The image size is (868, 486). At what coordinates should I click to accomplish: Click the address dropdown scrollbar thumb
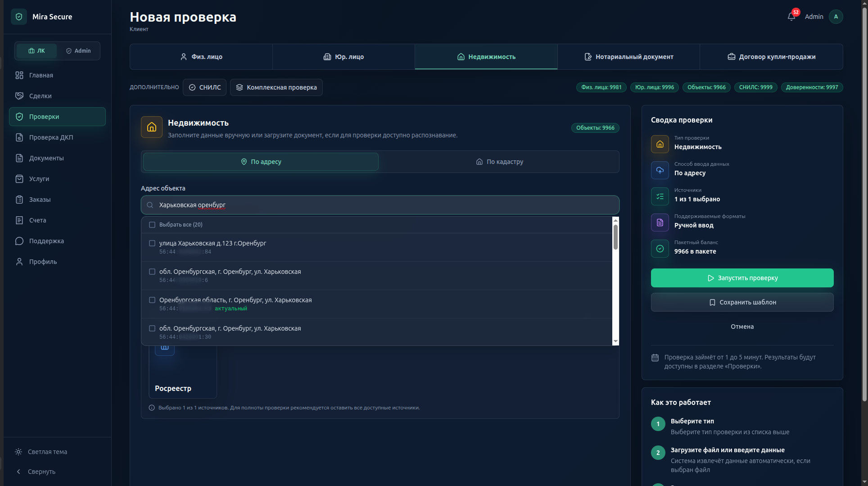(x=615, y=237)
